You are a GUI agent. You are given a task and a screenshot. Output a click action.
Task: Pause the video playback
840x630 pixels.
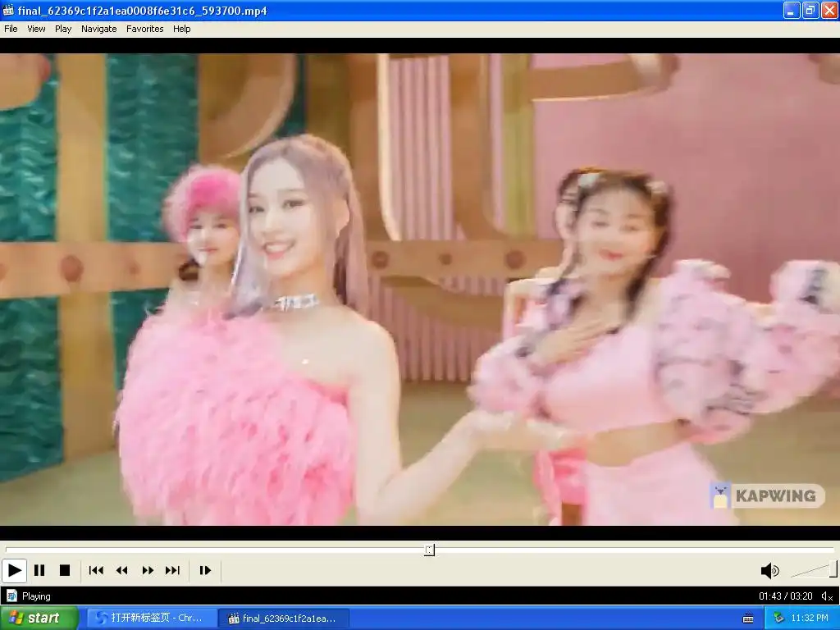point(39,571)
